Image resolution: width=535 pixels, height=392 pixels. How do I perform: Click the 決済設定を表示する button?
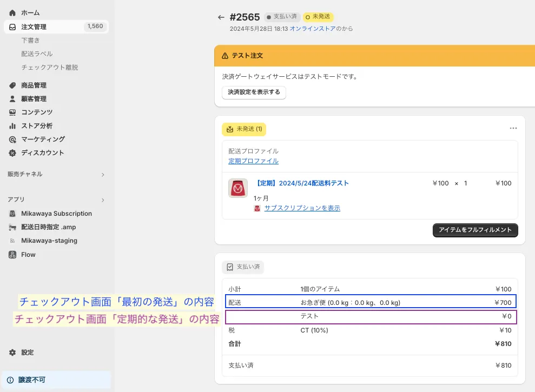click(x=254, y=92)
